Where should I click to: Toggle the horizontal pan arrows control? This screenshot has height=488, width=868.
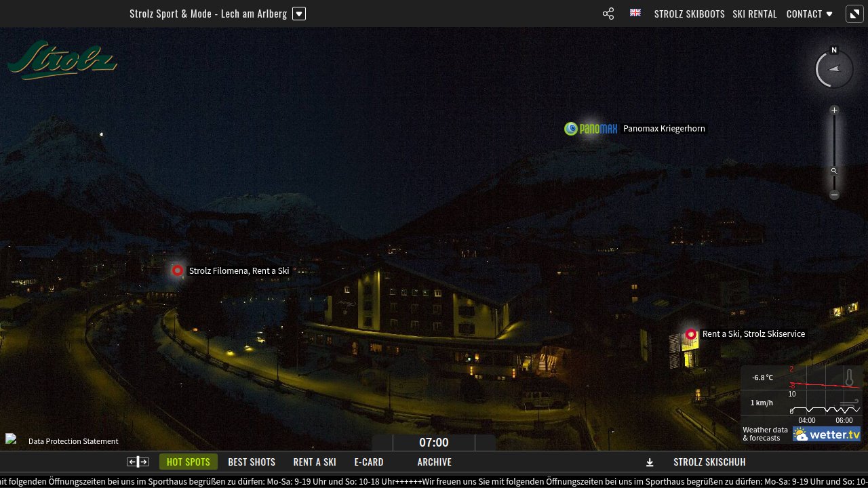coord(138,462)
